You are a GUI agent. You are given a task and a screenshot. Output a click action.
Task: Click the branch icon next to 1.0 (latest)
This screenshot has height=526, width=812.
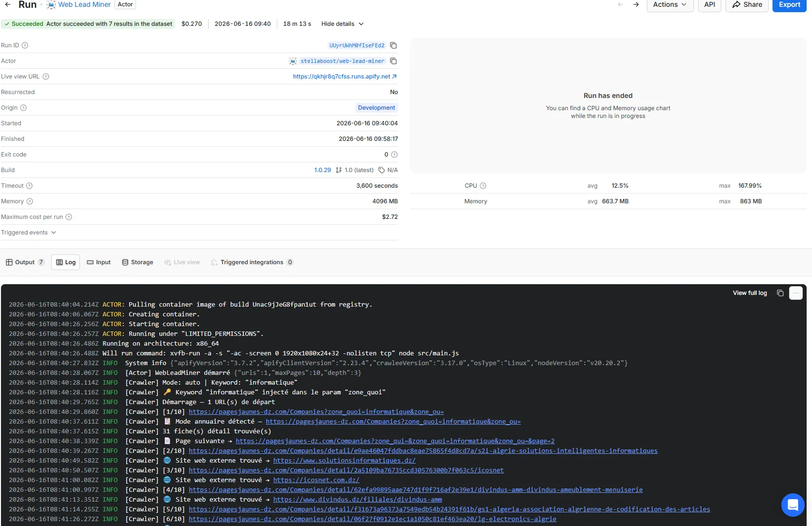pyautogui.click(x=339, y=170)
